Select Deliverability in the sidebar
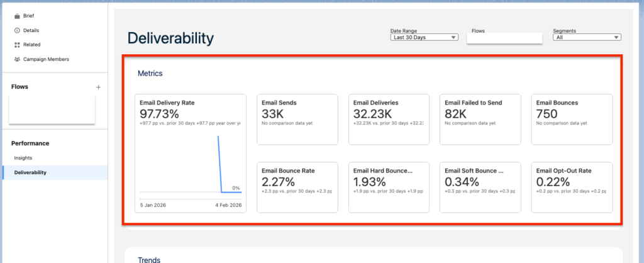Image resolution: width=644 pixels, height=263 pixels. pos(30,172)
